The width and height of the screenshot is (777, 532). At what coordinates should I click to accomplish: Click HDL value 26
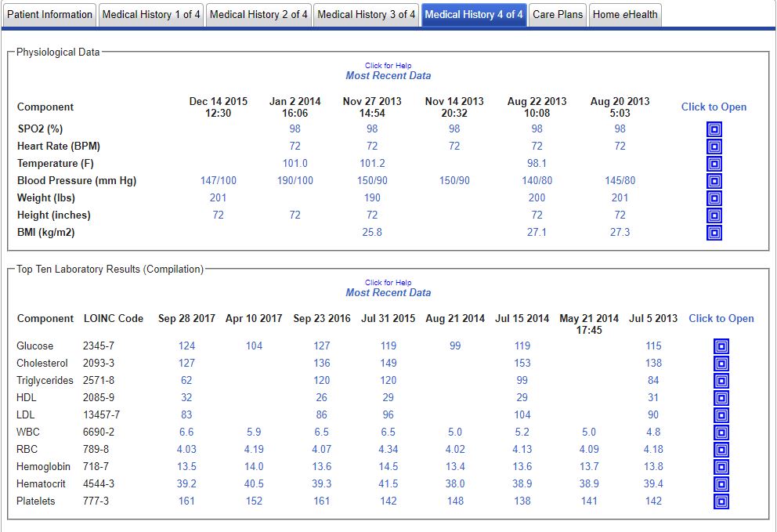[322, 397]
